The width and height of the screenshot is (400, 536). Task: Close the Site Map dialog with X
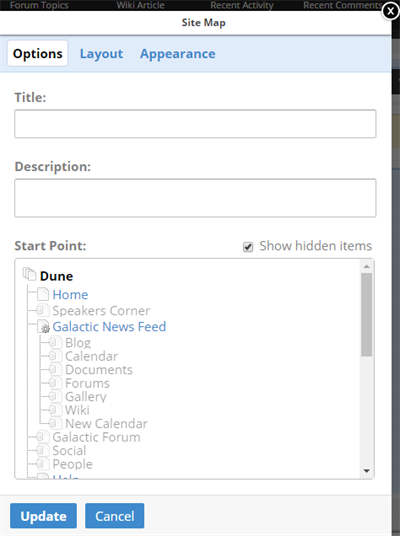click(x=390, y=11)
